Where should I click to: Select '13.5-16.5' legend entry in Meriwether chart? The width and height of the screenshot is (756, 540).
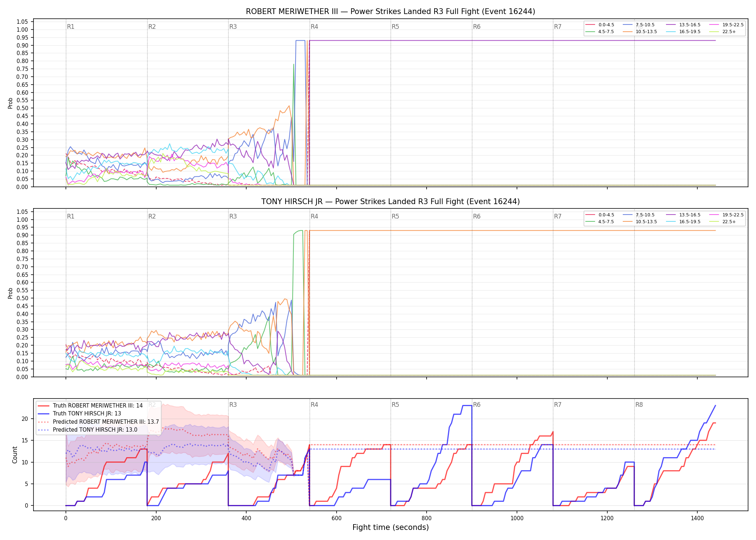click(x=684, y=25)
